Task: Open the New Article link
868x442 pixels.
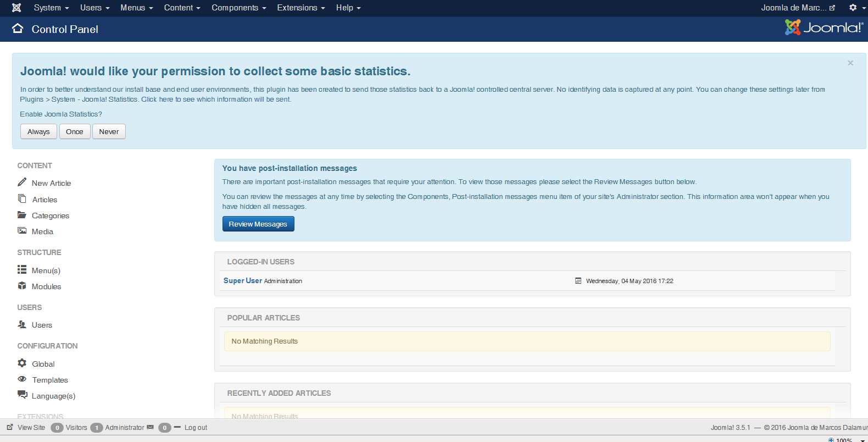Action: pos(51,183)
